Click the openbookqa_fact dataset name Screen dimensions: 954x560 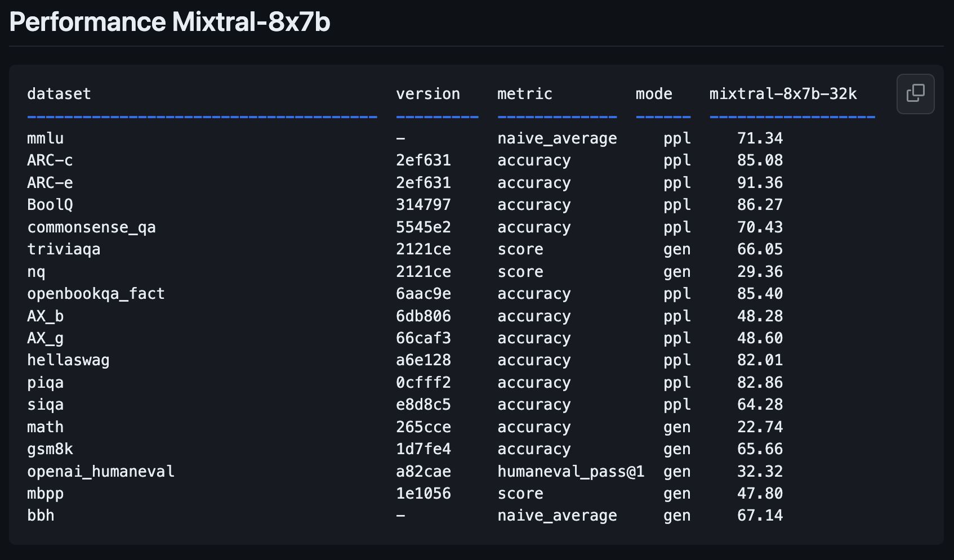96,294
